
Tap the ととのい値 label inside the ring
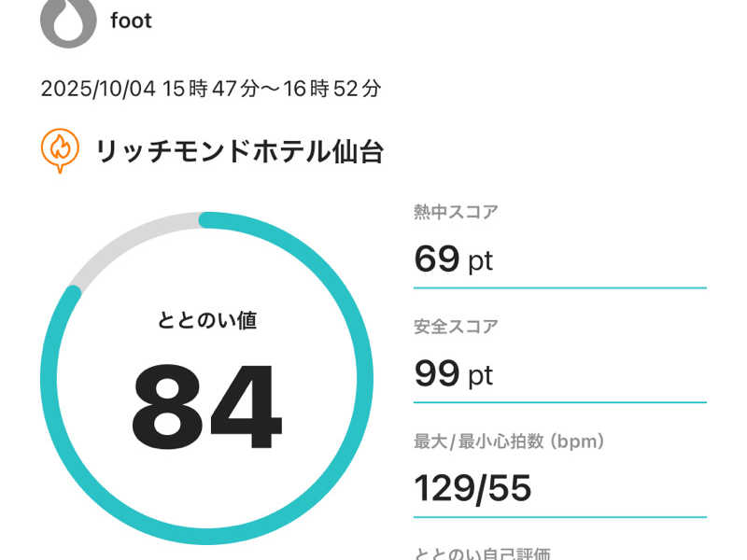[206, 321]
